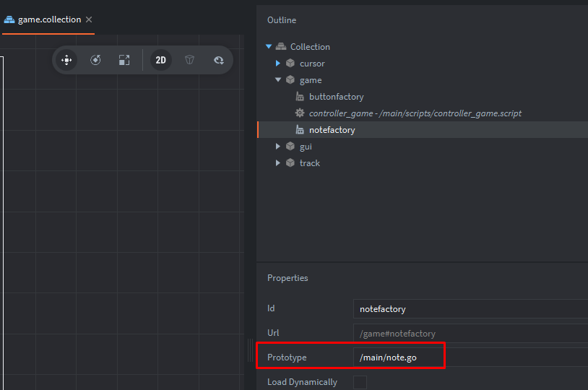Screen dimensions: 588x390
Task: Expand the track game object
Action: pyautogui.click(x=278, y=163)
